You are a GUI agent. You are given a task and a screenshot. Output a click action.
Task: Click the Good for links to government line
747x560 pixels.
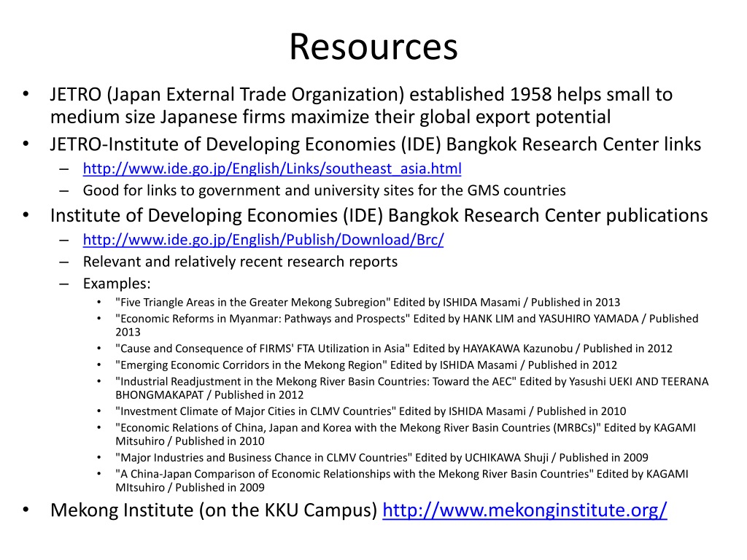pyautogui.click(x=324, y=190)
